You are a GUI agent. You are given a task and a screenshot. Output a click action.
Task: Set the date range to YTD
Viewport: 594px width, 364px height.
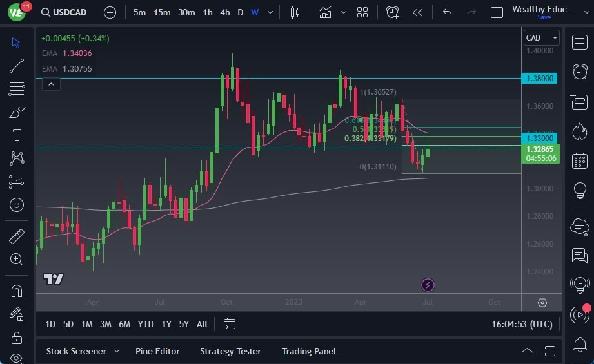[x=146, y=324]
